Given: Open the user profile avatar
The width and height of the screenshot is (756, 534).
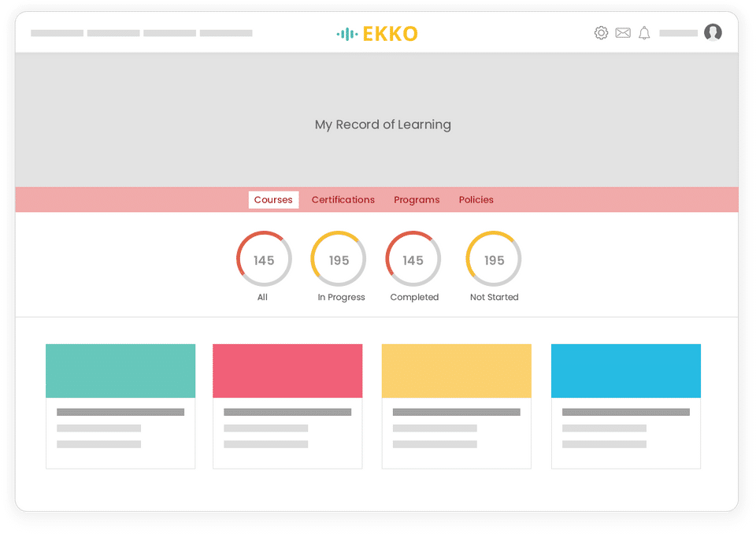Looking at the screenshot, I should pyautogui.click(x=713, y=32).
